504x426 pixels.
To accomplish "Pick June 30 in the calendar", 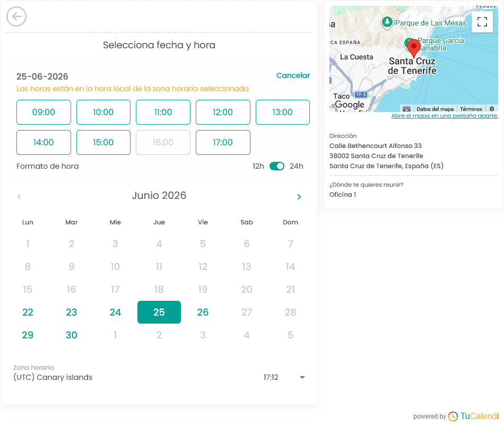I will coord(72,335).
